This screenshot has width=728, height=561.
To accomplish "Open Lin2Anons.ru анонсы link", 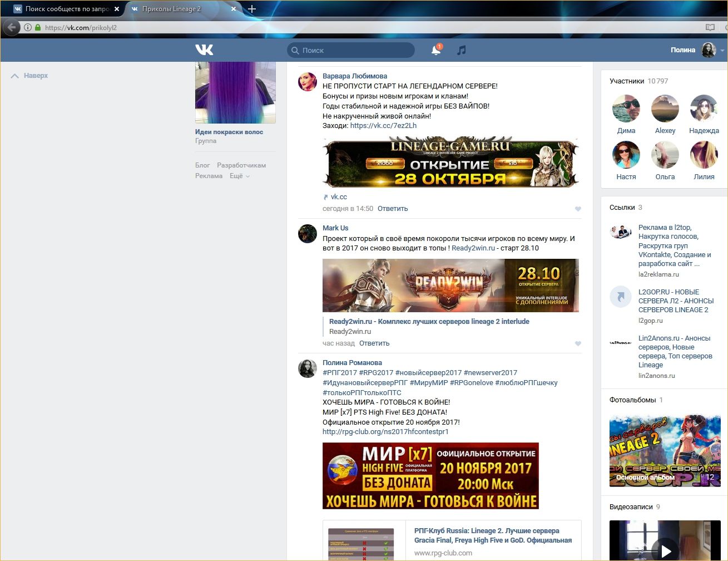I will [675, 352].
